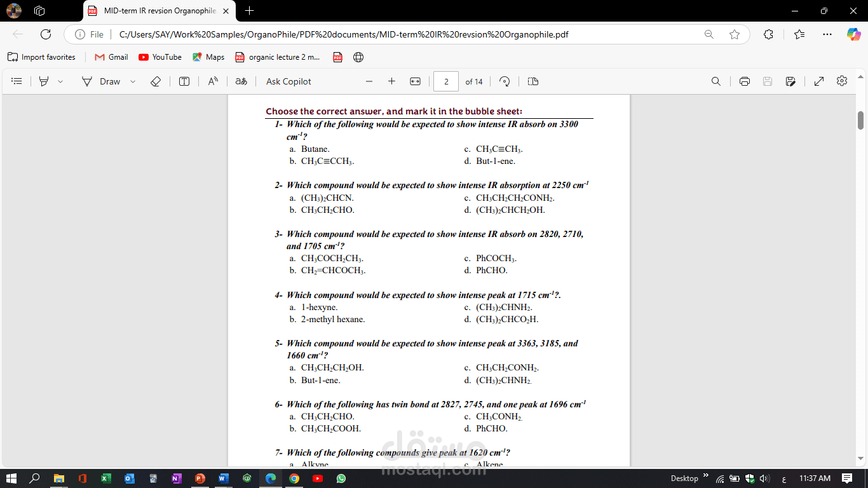
Task: Select the Highlight pen tool
Action: click(44, 81)
